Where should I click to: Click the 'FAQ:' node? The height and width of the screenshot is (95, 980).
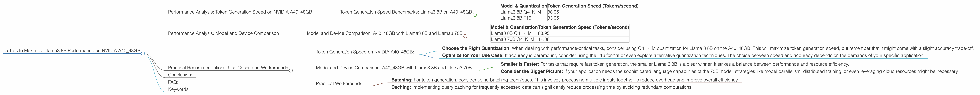tap(173, 82)
